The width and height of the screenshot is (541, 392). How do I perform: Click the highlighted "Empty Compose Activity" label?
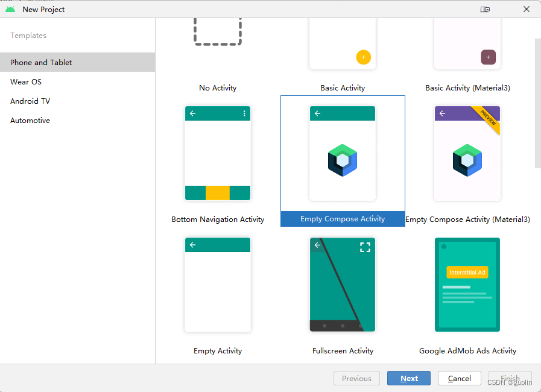pyautogui.click(x=343, y=219)
